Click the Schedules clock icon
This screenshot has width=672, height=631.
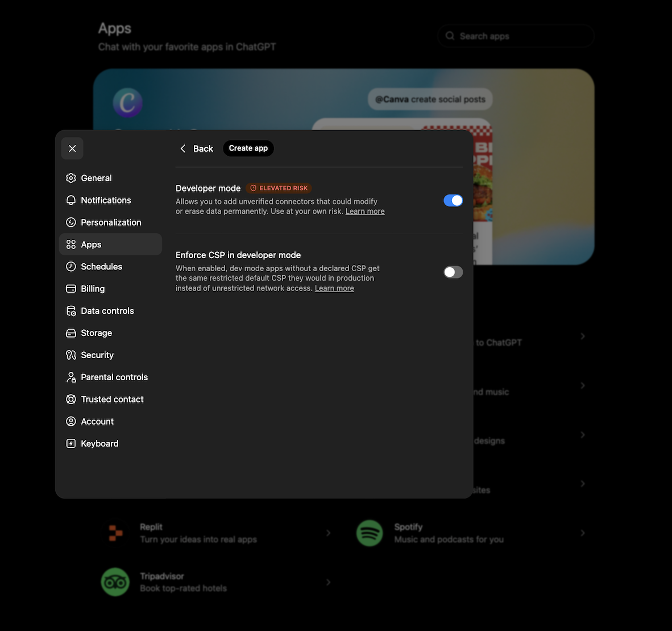[x=70, y=267]
